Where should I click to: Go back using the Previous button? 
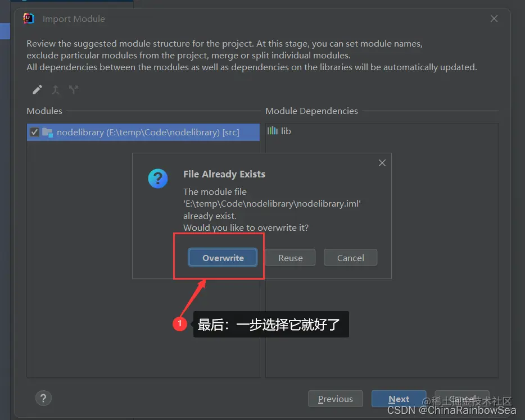pos(336,399)
